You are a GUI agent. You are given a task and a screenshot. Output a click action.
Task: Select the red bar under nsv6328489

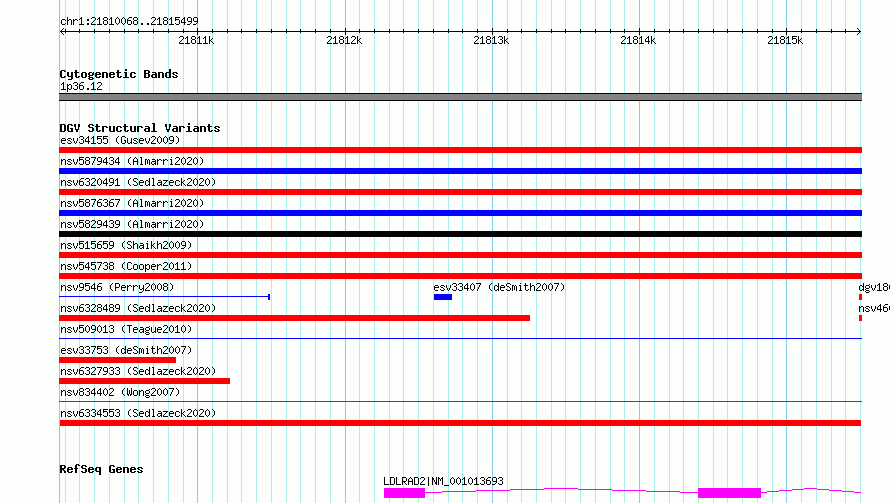(x=295, y=318)
